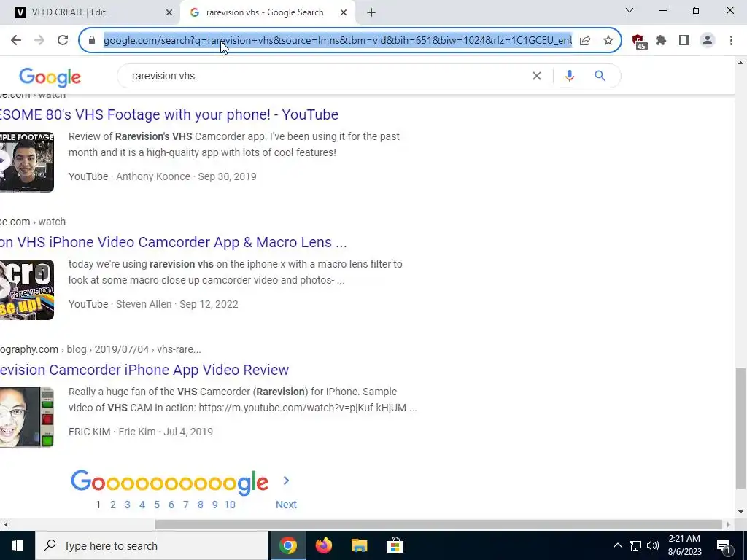Click the Sep 30, 2019 date text
The height and width of the screenshot is (560, 747).
[x=227, y=176]
